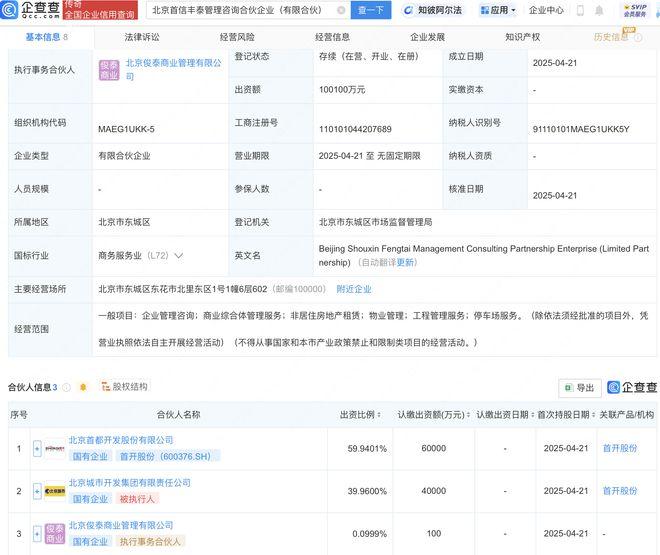
Task: Select the 0.0999% contribution ratio
Action: coord(369,534)
